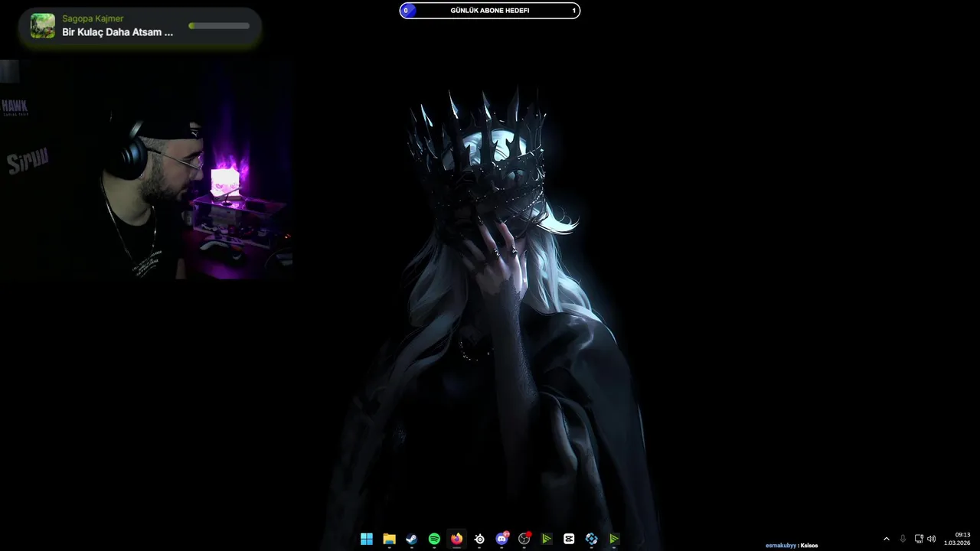This screenshot has height=551, width=980.
Task: Click the webcam overlay of the streamer
Action: click(146, 170)
